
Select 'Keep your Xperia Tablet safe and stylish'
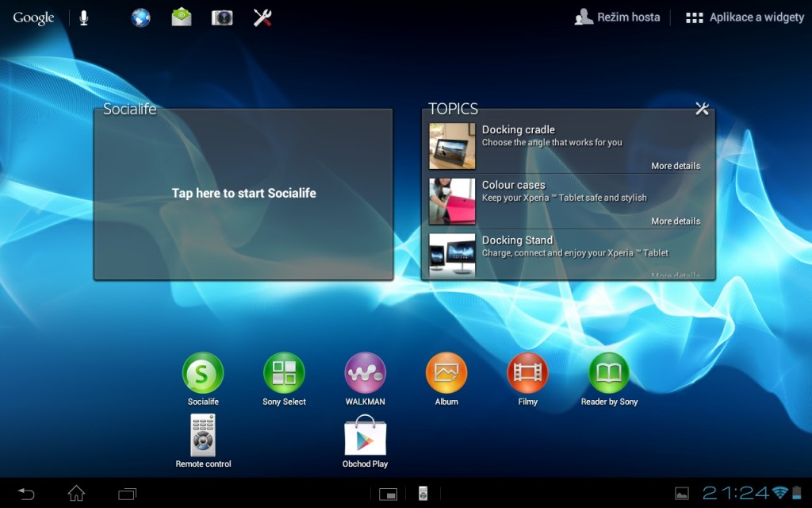click(565, 198)
